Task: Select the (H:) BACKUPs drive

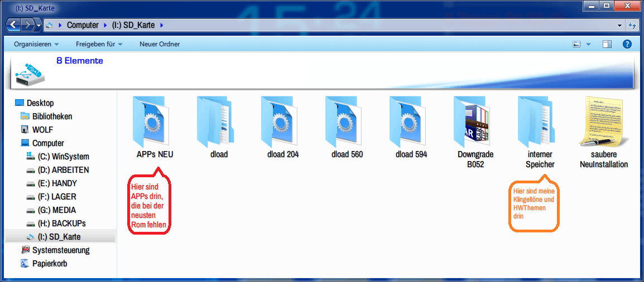Action: pyautogui.click(x=61, y=223)
